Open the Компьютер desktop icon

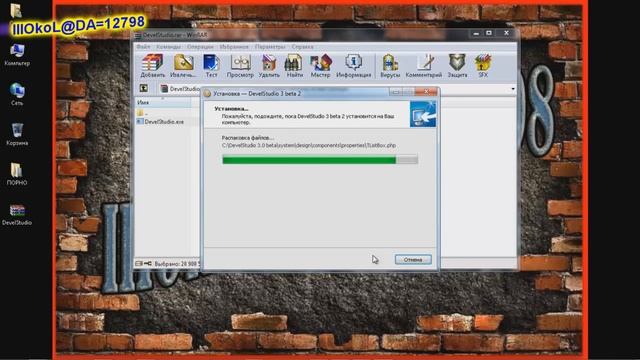(x=17, y=55)
